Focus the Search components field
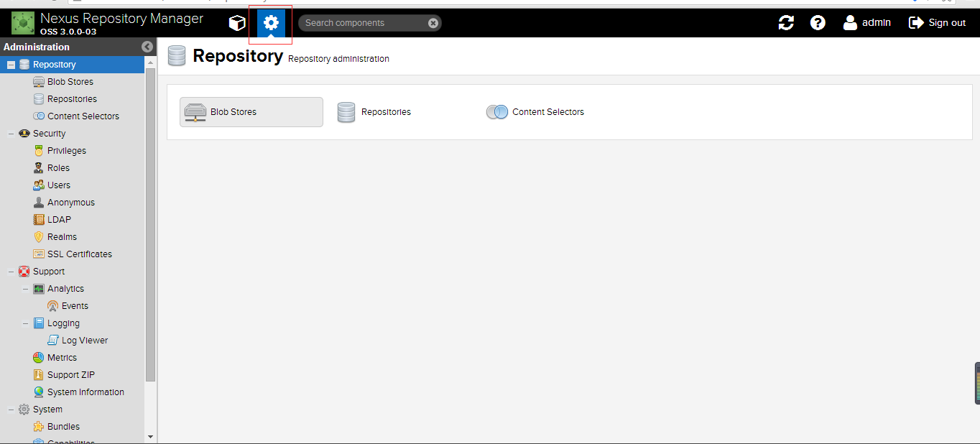 pyautogui.click(x=364, y=23)
